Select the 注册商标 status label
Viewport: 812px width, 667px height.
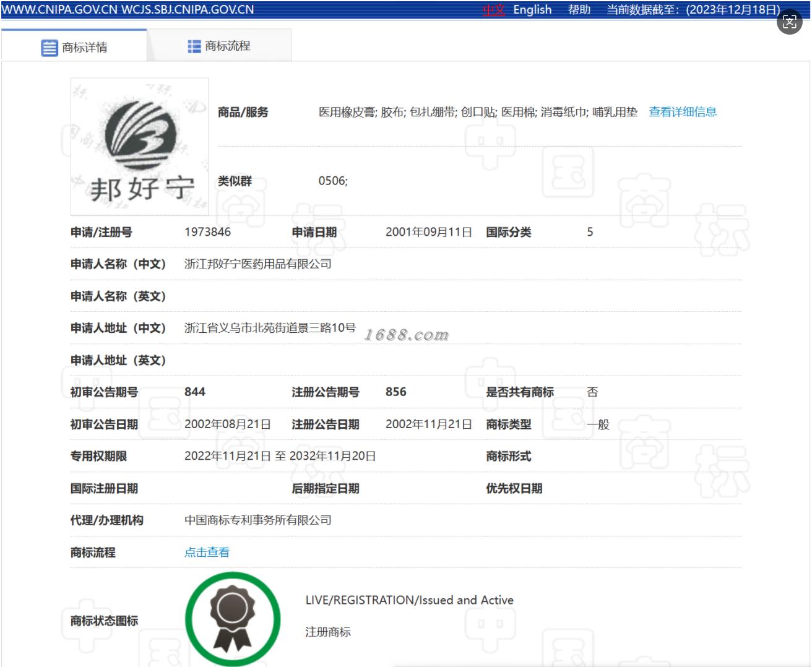pos(328,632)
